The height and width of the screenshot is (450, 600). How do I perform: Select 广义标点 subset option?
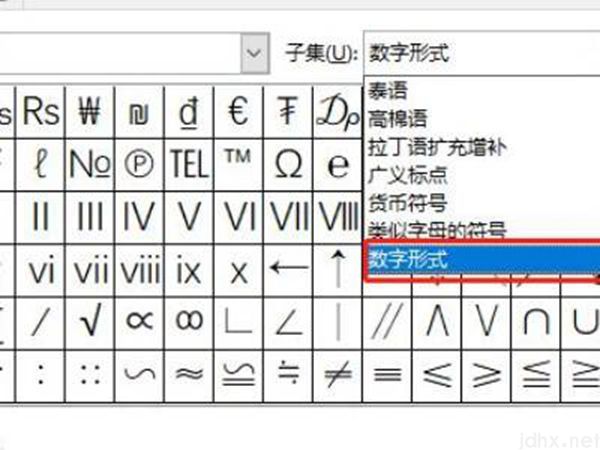[482, 175]
